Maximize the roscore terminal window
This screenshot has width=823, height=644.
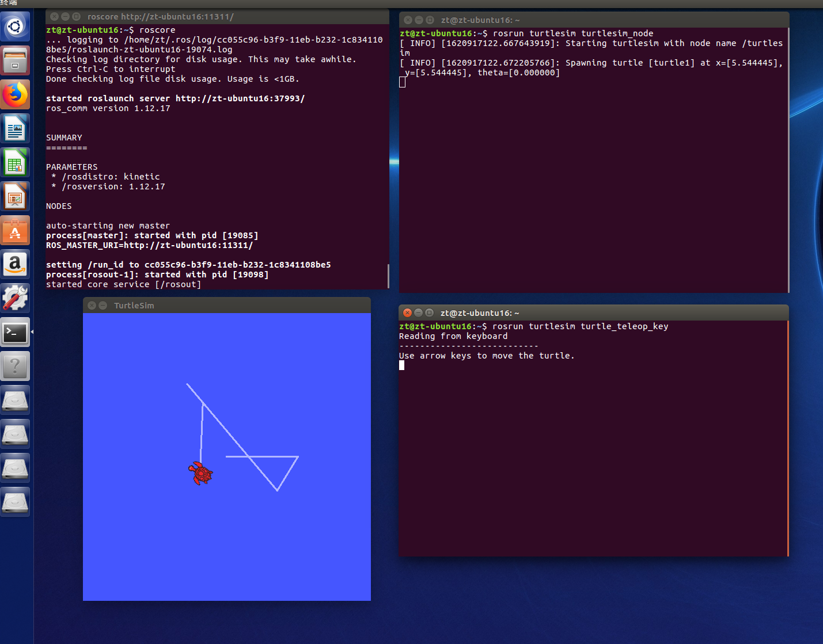point(76,17)
